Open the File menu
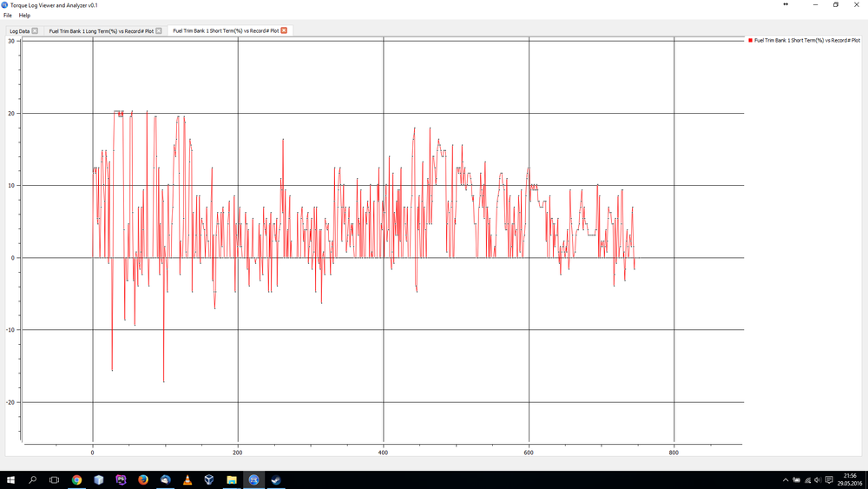Image resolution: width=868 pixels, height=489 pixels. (8, 16)
